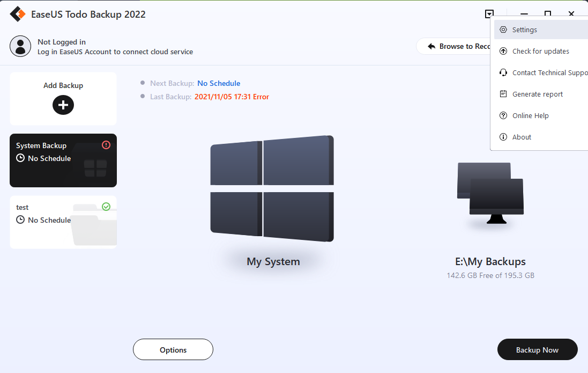Click the Add Backup card

tap(63, 99)
